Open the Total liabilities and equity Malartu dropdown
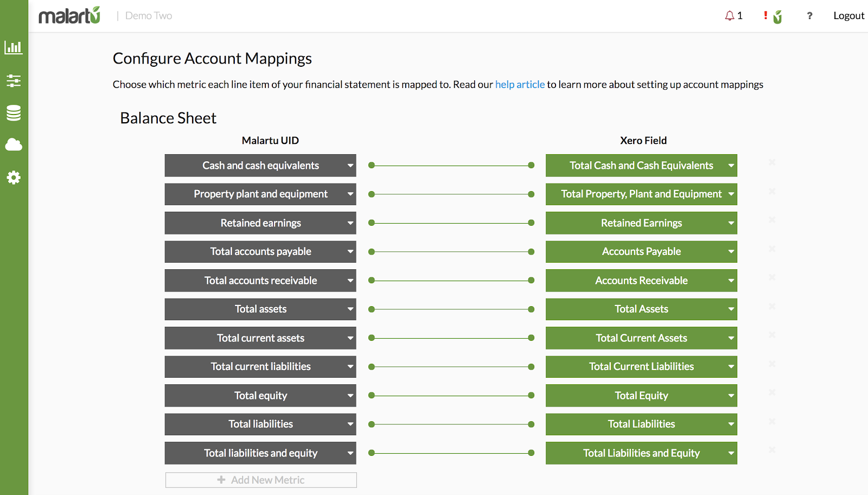 click(x=260, y=453)
